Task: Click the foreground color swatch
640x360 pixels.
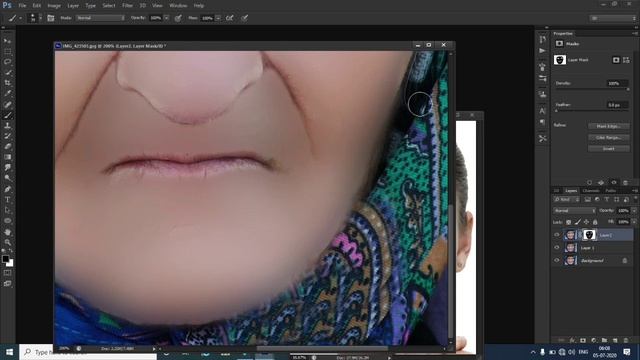Action: pos(5,259)
